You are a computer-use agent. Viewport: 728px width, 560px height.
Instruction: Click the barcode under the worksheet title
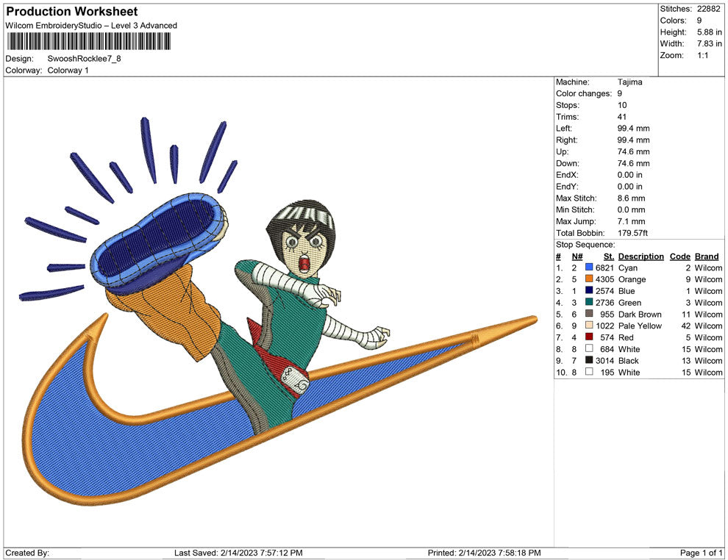(x=88, y=42)
